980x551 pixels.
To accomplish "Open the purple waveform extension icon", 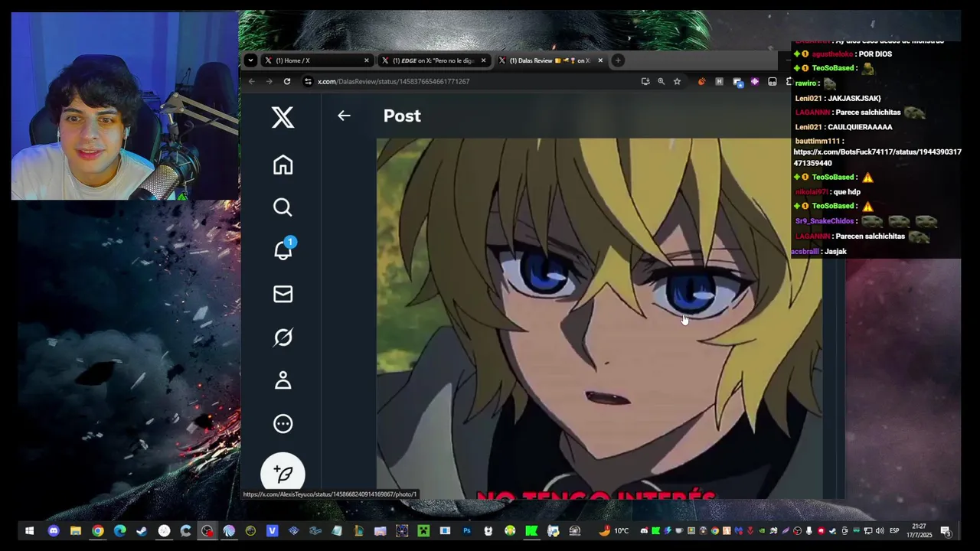I will [x=755, y=81].
